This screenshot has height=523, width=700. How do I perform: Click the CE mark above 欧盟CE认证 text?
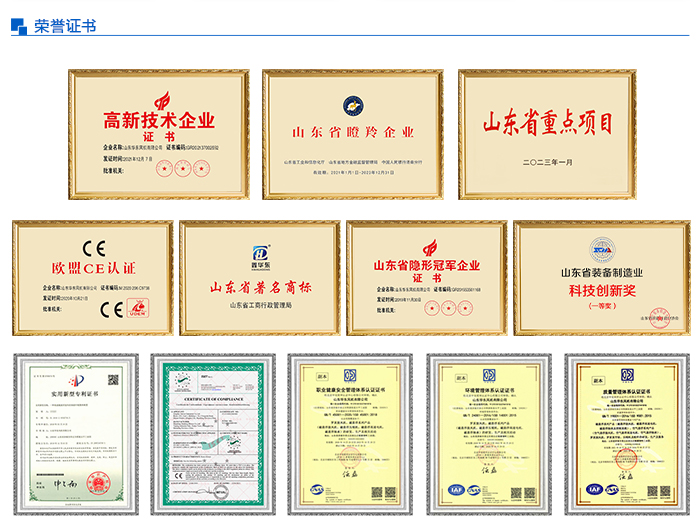click(93, 249)
